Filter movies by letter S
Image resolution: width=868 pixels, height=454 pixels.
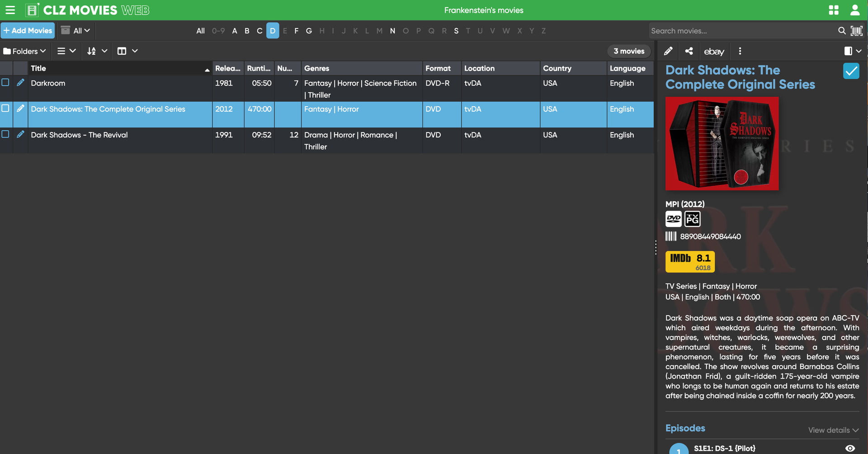pyautogui.click(x=456, y=31)
